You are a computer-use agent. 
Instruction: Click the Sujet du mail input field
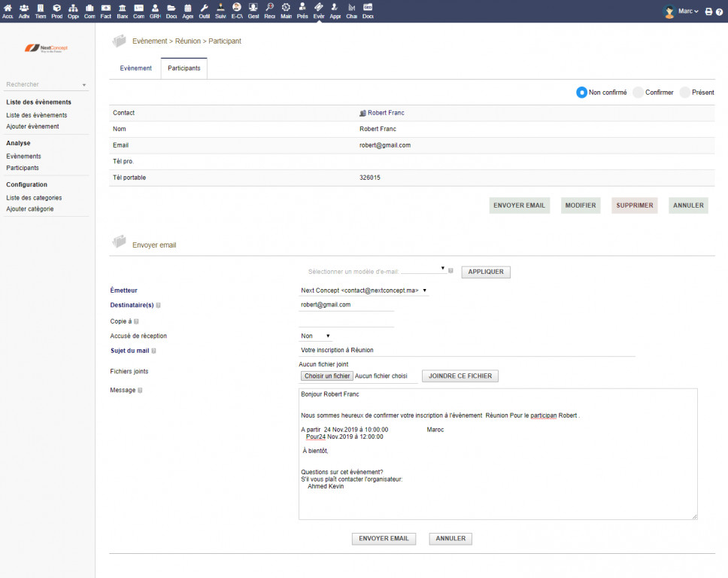click(x=466, y=350)
